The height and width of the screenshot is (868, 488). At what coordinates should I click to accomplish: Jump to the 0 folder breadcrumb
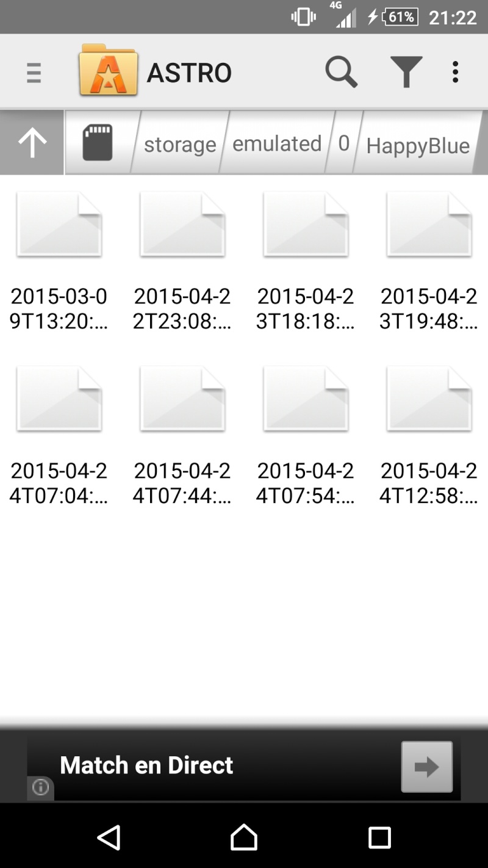[344, 143]
